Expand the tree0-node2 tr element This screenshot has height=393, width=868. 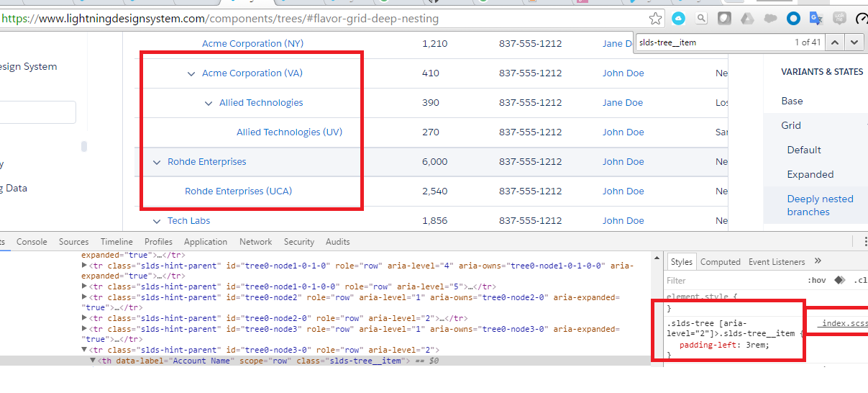[x=85, y=297]
